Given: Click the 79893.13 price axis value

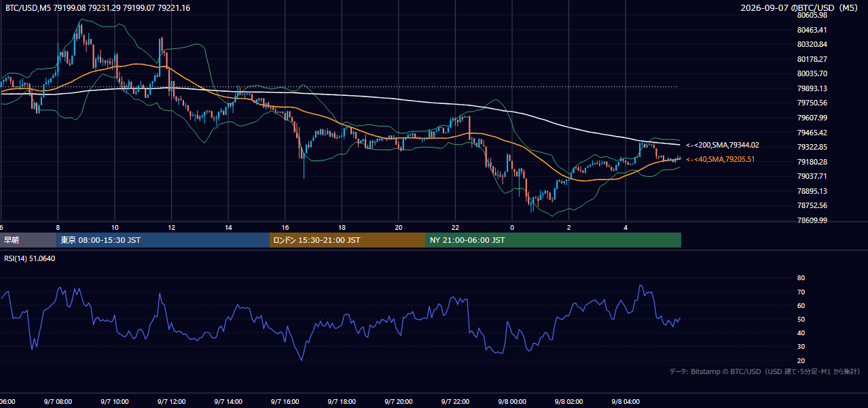Looking at the screenshot, I should (x=812, y=88).
